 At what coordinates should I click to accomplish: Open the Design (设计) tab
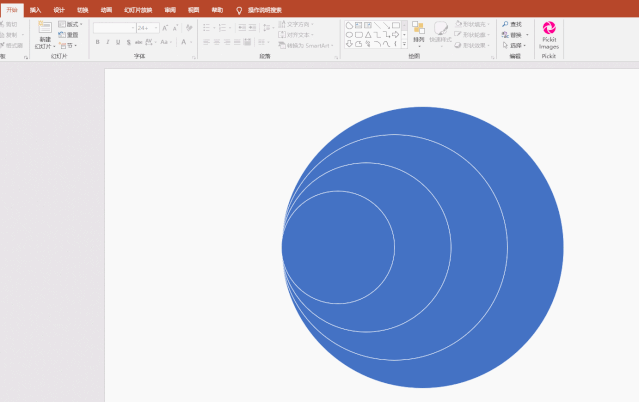(59, 10)
